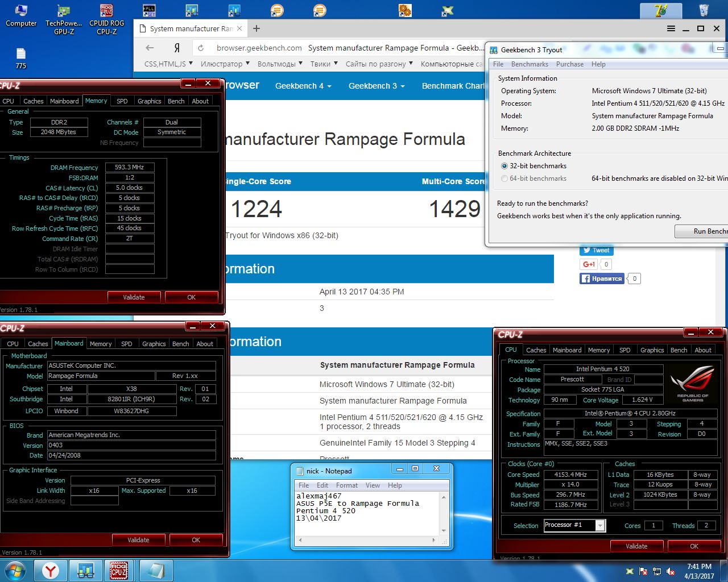Image resolution: width=728 pixels, height=582 pixels.
Task: Click the browser.geekbench.com address field
Action: click(259, 48)
